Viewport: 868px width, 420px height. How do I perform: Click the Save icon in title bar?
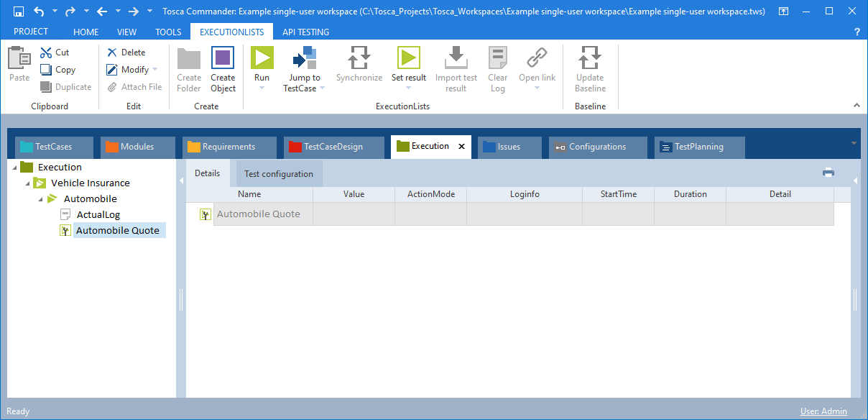[19, 12]
